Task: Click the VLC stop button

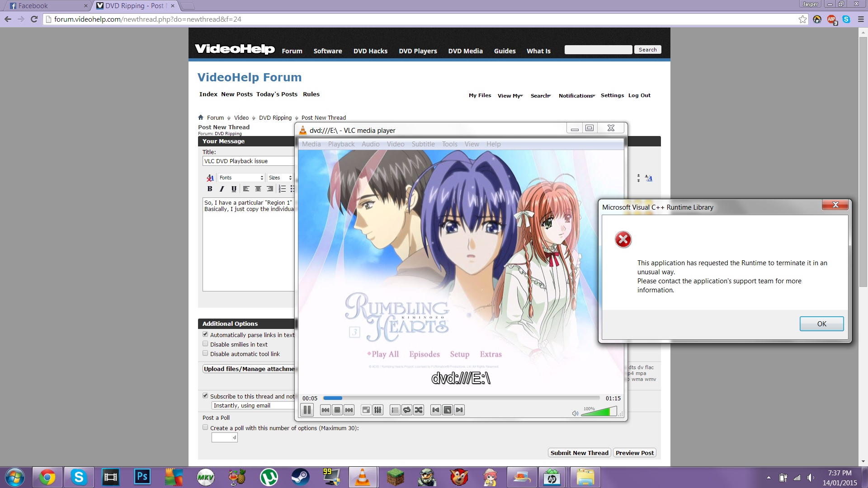Action: (x=337, y=410)
